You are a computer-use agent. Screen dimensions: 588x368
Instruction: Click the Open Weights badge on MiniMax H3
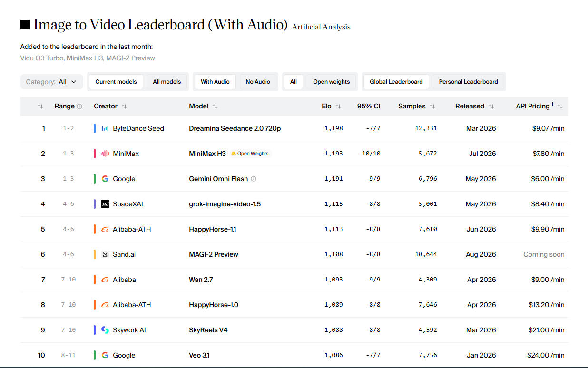[x=250, y=154]
